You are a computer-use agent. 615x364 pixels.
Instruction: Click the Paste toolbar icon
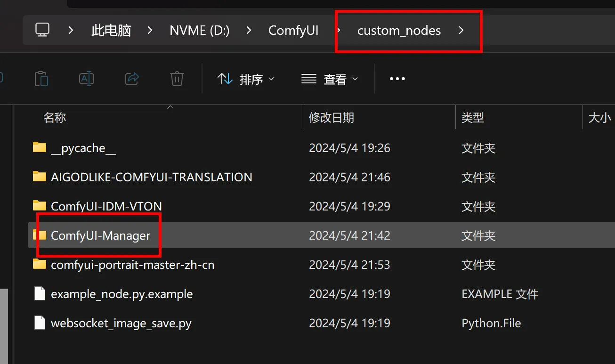pyautogui.click(x=41, y=79)
